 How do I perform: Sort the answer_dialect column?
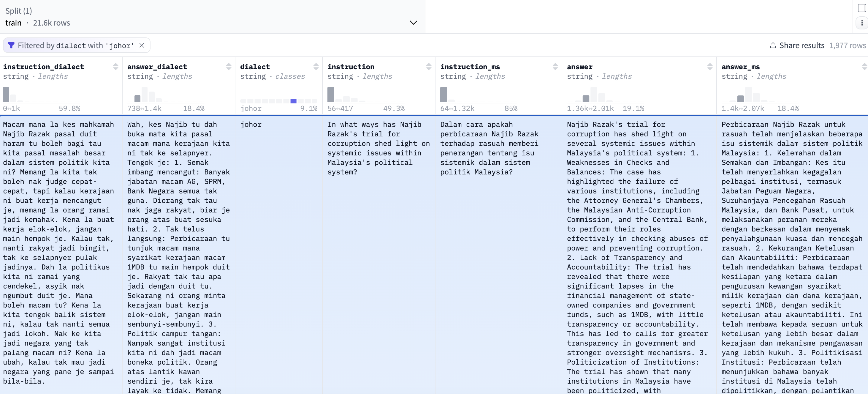229,67
